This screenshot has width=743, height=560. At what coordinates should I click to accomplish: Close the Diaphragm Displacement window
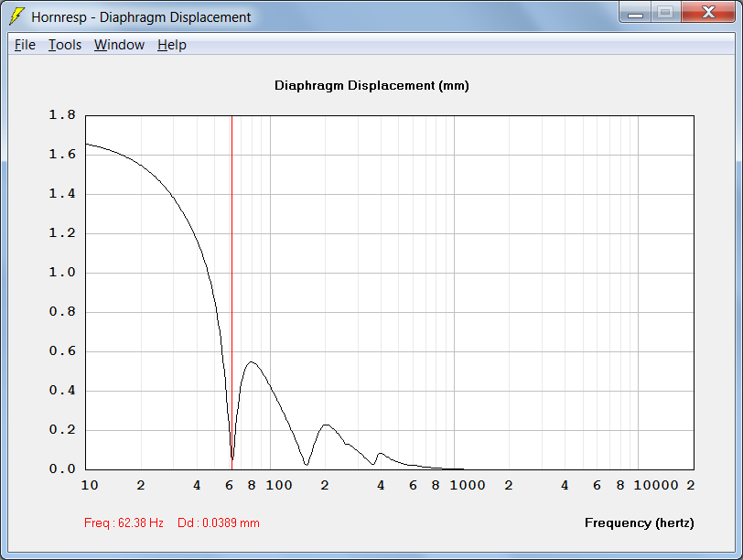tap(708, 12)
